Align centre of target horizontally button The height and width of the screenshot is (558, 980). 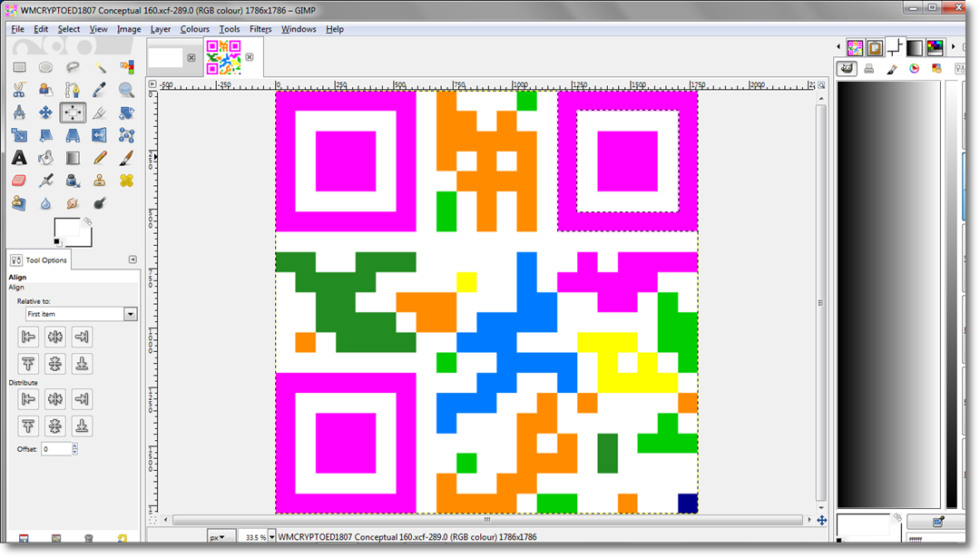pos(55,337)
